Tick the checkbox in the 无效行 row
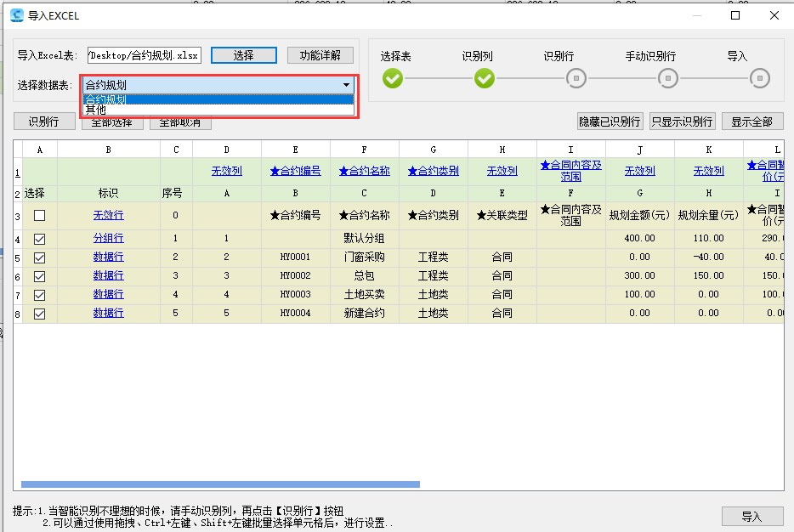This screenshot has width=794, height=532. tap(39, 216)
